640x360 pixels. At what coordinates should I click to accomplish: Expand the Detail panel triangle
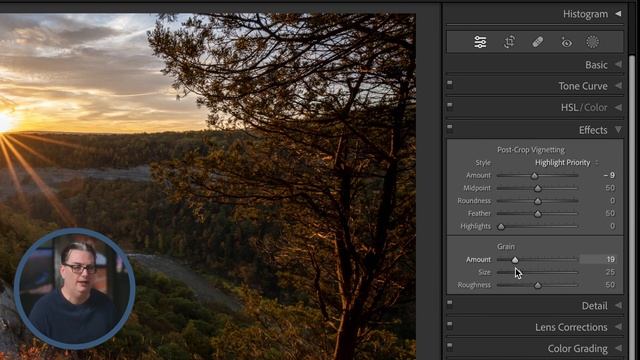(618, 305)
